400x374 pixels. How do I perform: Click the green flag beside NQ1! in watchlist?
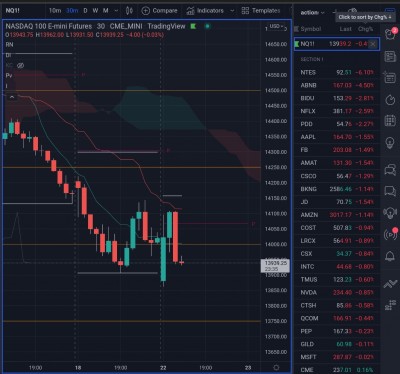click(x=297, y=44)
